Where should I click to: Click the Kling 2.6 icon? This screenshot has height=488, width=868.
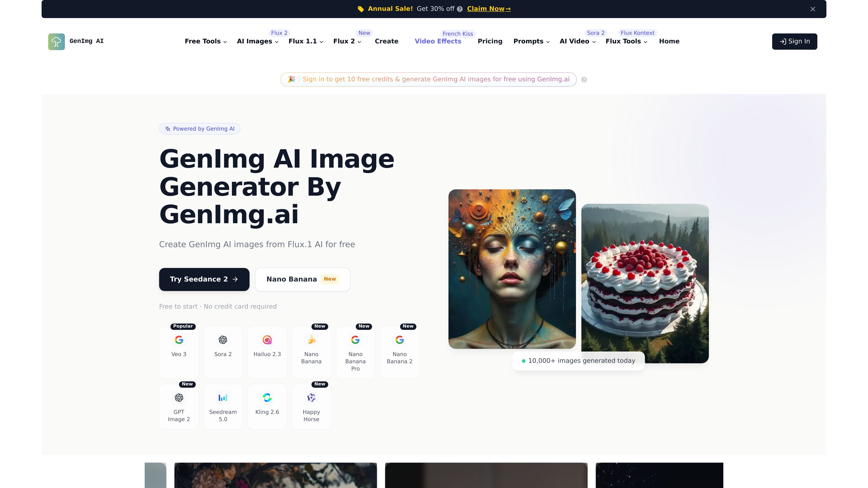point(267,398)
